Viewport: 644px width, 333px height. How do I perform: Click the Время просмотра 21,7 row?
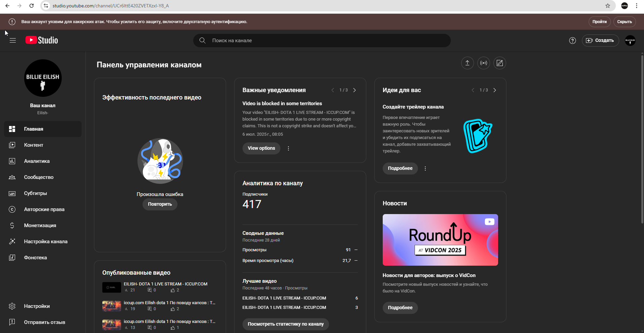click(x=300, y=261)
